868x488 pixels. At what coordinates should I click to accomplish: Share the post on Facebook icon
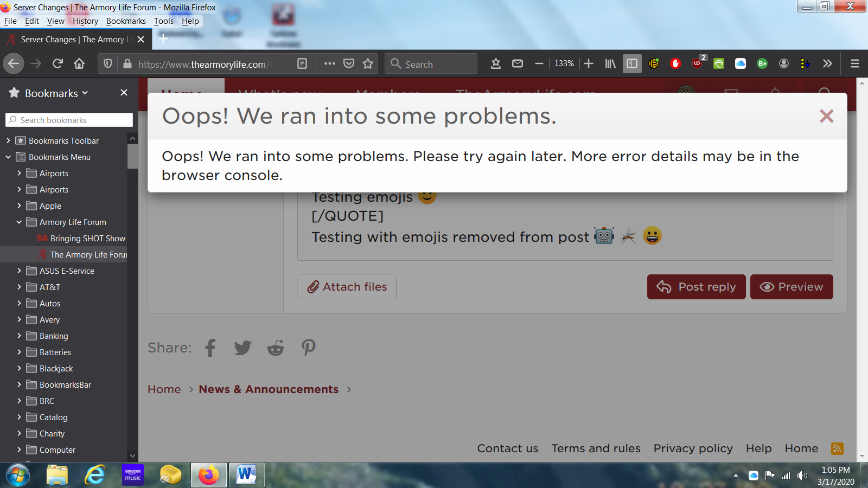[210, 348]
